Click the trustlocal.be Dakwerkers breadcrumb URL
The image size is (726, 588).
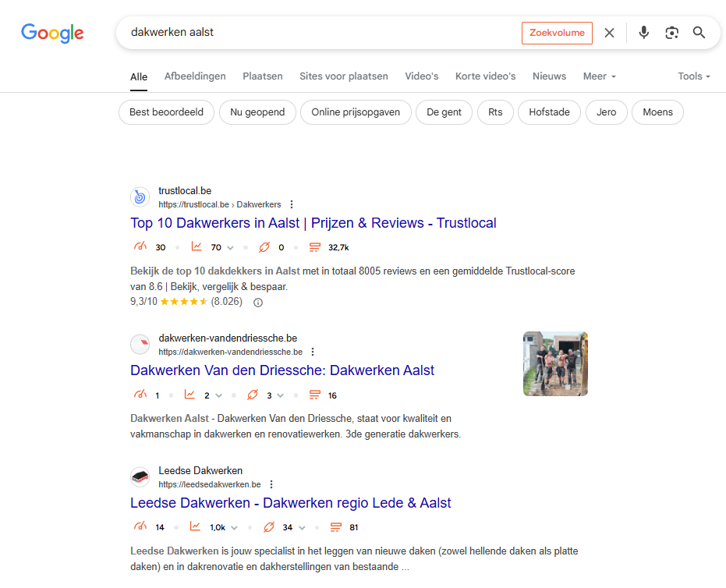219,204
